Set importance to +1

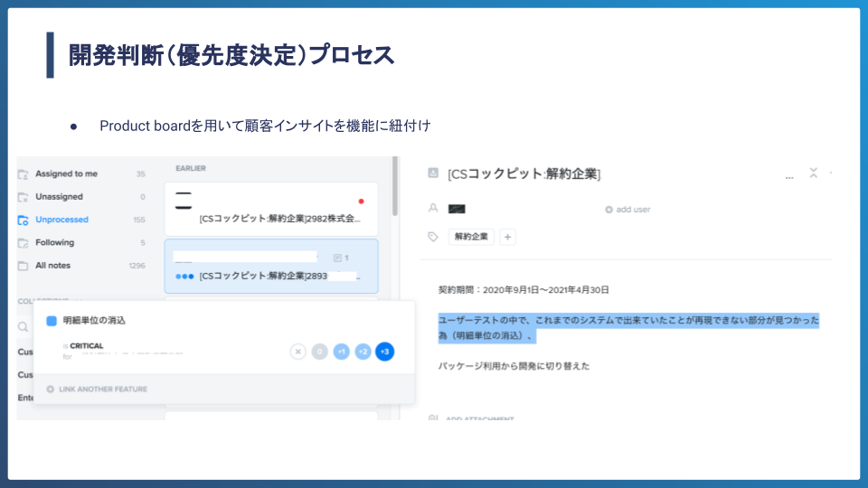tap(341, 352)
